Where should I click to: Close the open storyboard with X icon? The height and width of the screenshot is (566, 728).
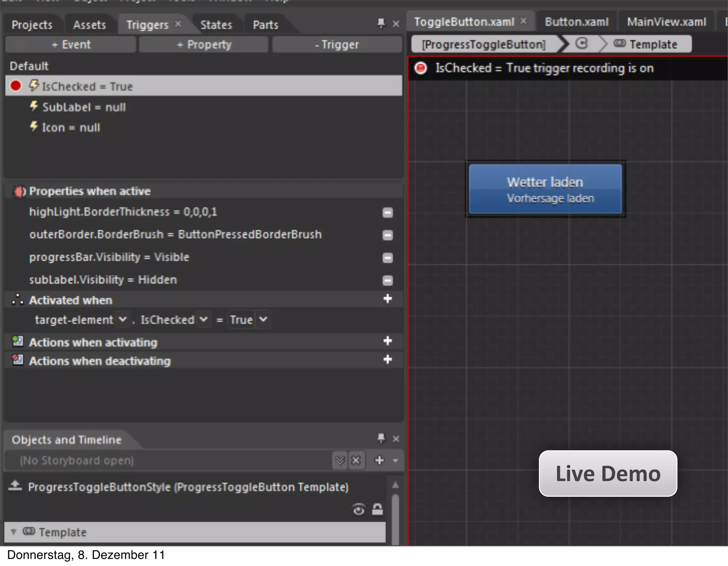coord(356,460)
